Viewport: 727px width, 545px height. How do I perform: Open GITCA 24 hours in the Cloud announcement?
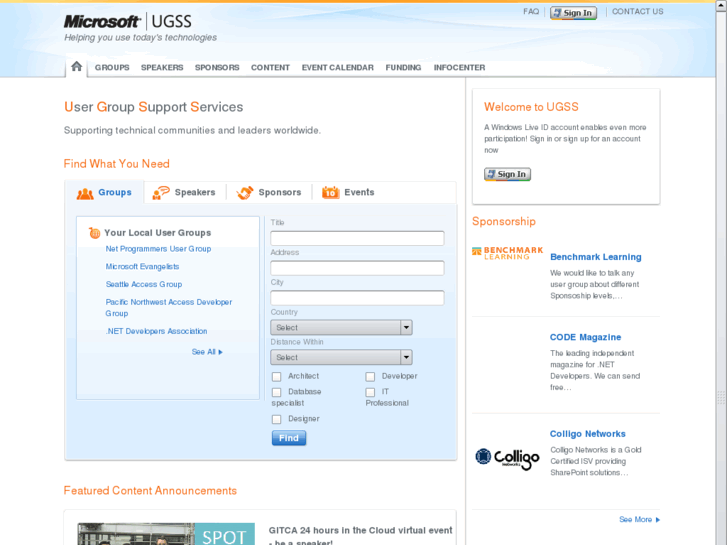[360, 535]
